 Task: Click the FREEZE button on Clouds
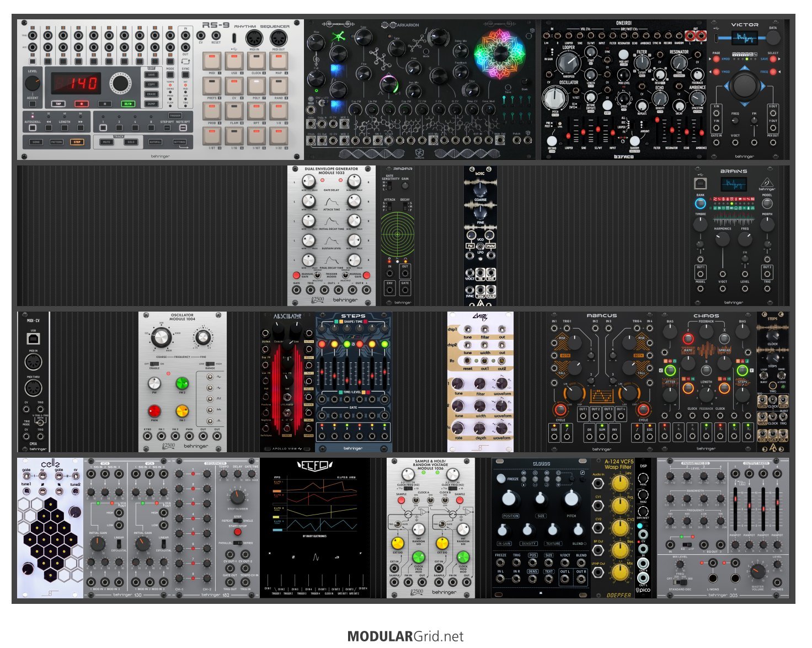[501, 478]
